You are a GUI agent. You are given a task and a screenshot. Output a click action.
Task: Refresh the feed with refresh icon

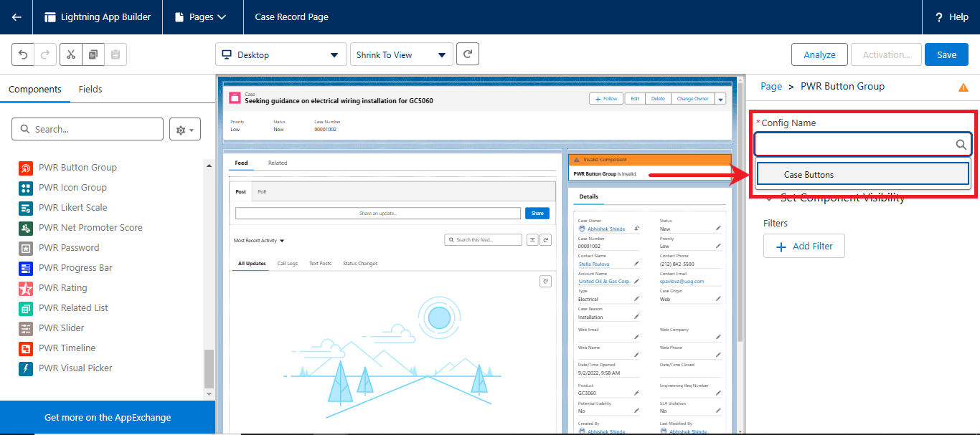[x=545, y=240]
